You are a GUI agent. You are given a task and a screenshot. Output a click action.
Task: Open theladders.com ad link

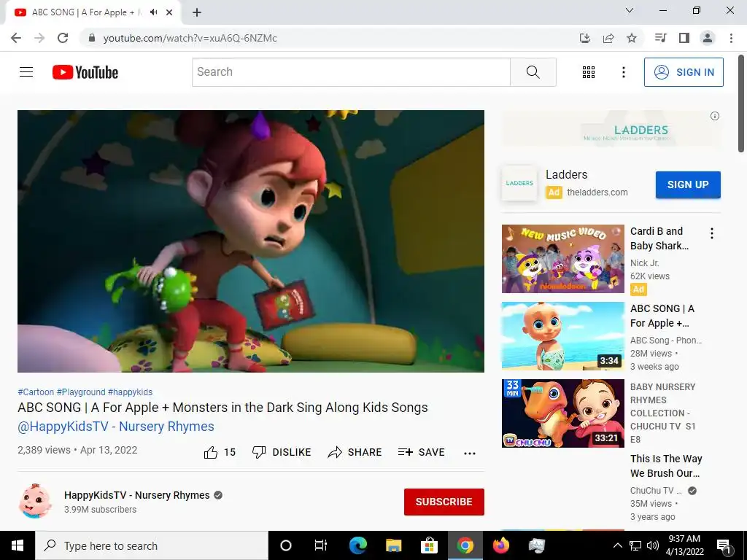coord(597,192)
